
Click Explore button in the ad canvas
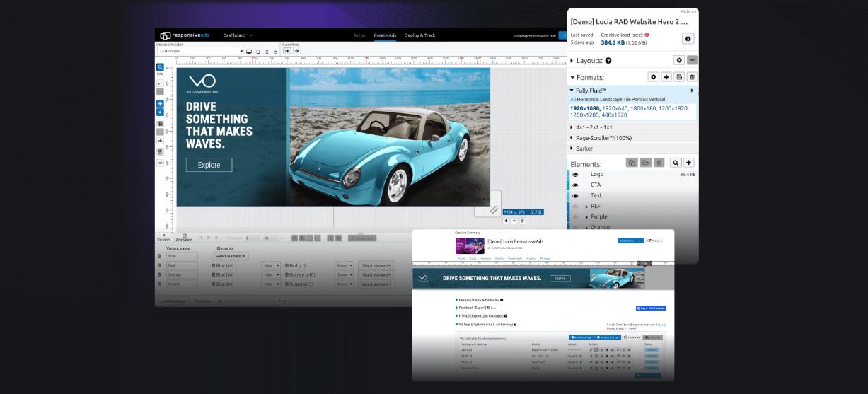209,165
